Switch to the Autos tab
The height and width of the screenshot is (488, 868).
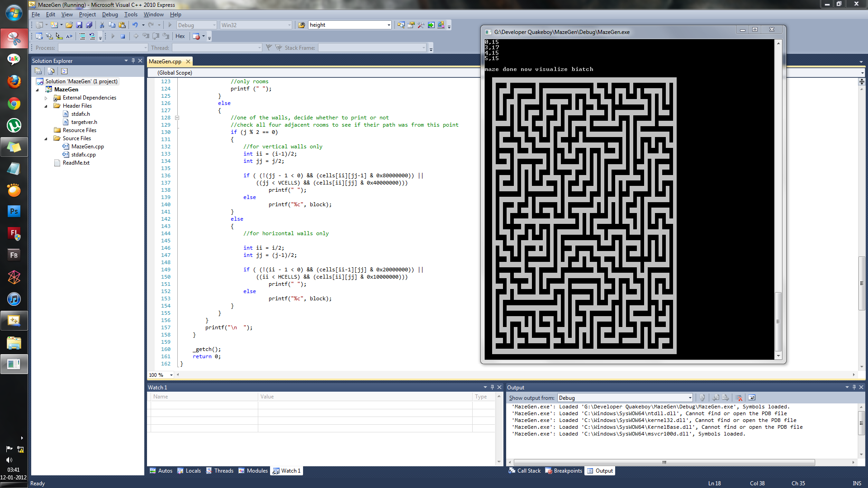pos(161,471)
